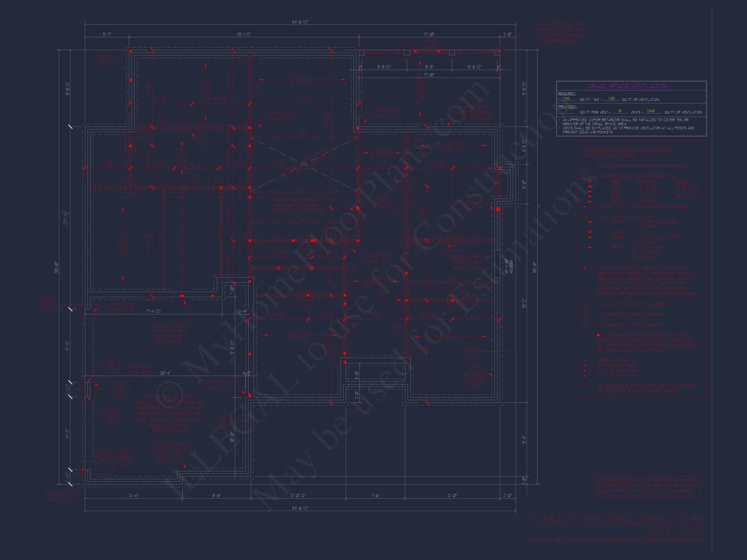Click the 'FOUNDATION STRUCTURAL PLAN' drawing title
The height and width of the screenshot is (560, 747).
618,519
